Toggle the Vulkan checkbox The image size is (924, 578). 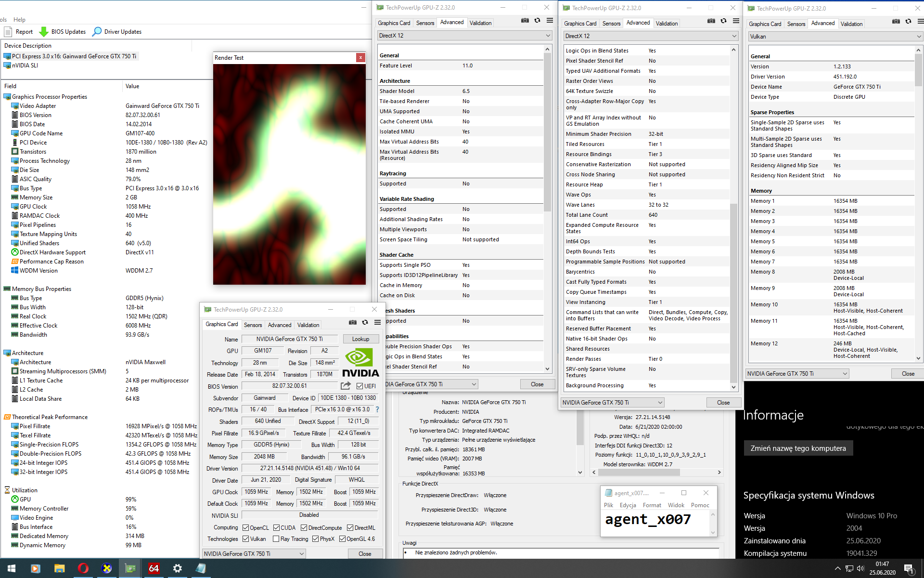point(245,539)
